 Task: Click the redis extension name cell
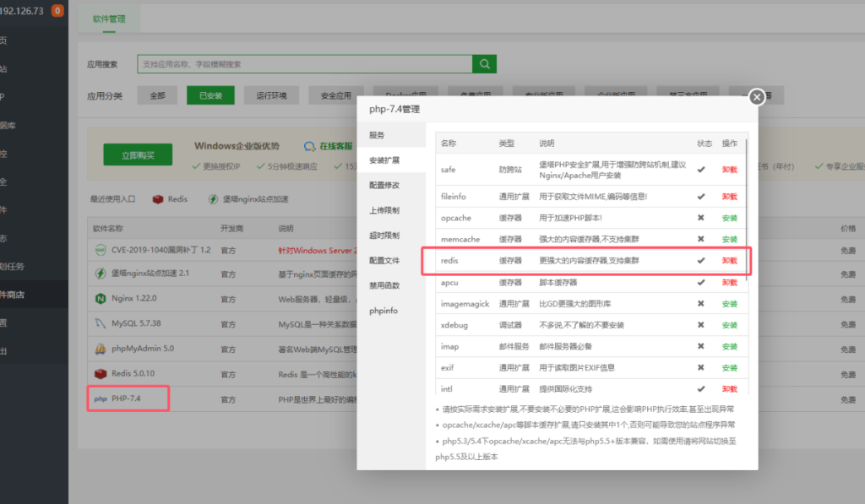point(449,261)
